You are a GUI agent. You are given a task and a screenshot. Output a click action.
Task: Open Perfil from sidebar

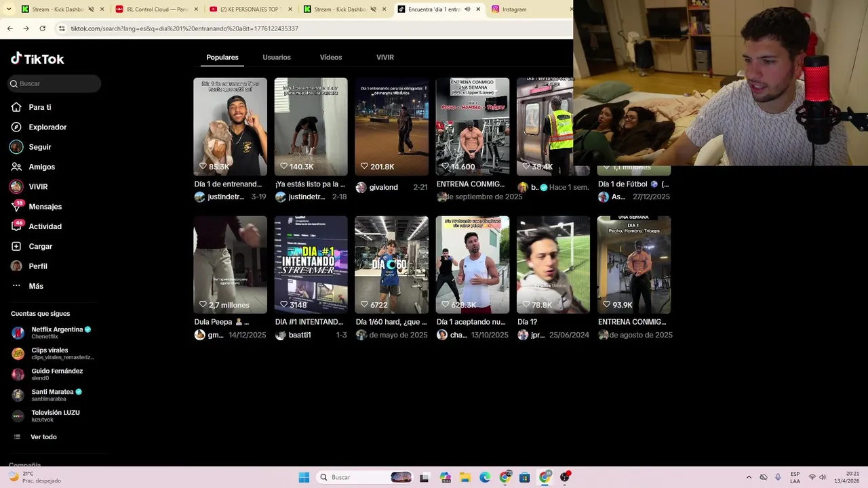tap(30, 266)
